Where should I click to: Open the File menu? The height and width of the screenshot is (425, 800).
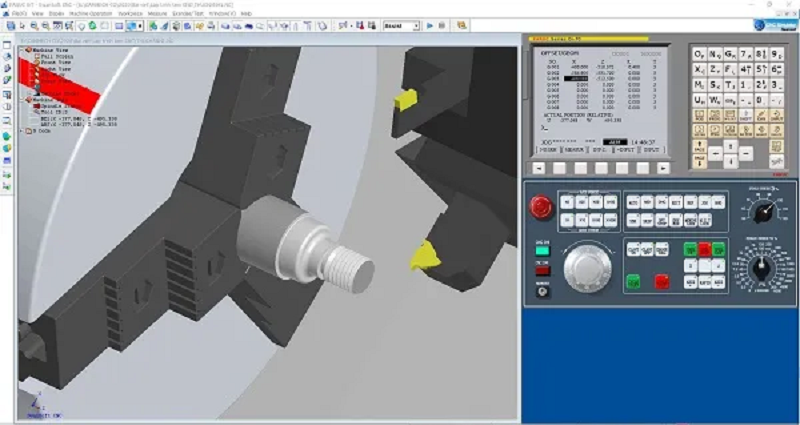pos(19,13)
